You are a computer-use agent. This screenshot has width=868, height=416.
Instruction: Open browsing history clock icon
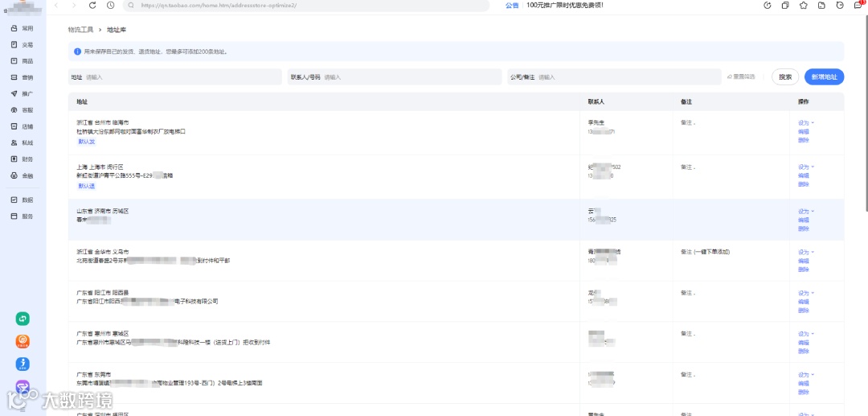111,5
